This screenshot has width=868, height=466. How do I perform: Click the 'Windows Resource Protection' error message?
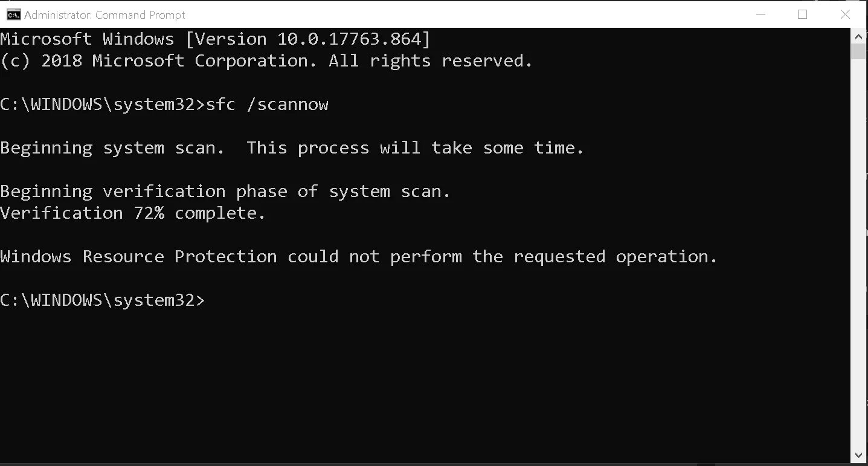coord(359,257)
